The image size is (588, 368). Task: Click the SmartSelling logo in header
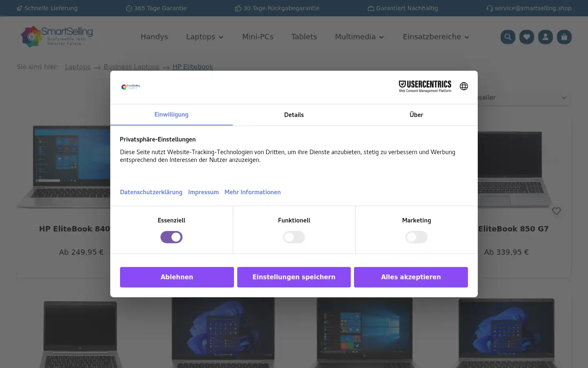(x=57, y=36)
